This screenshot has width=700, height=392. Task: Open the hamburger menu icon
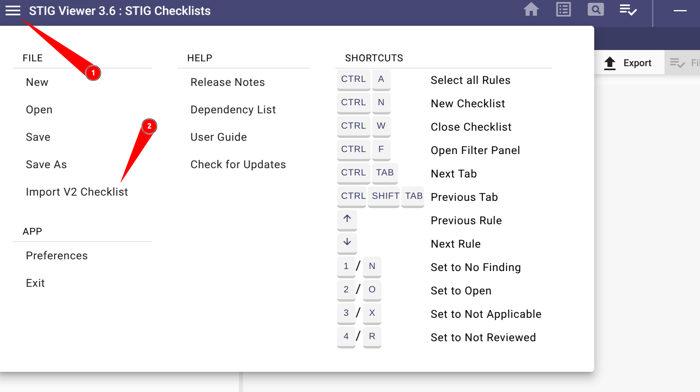tap(13, 10)
